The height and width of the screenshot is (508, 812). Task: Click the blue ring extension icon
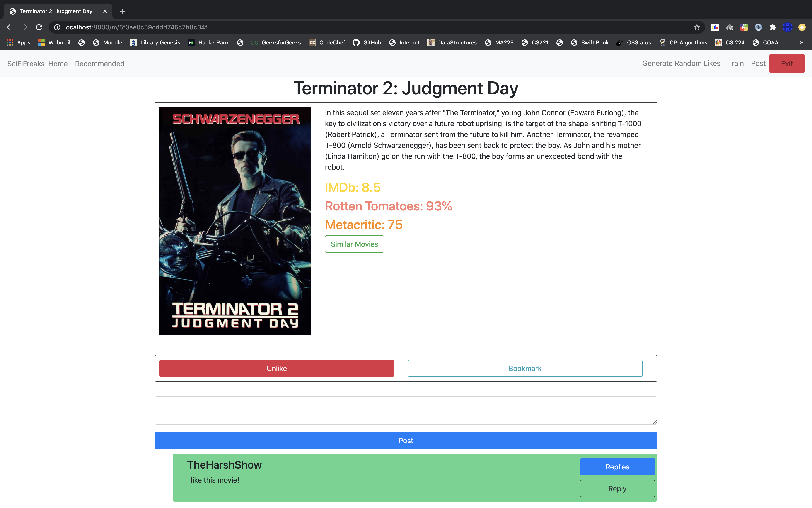point(758,27)
